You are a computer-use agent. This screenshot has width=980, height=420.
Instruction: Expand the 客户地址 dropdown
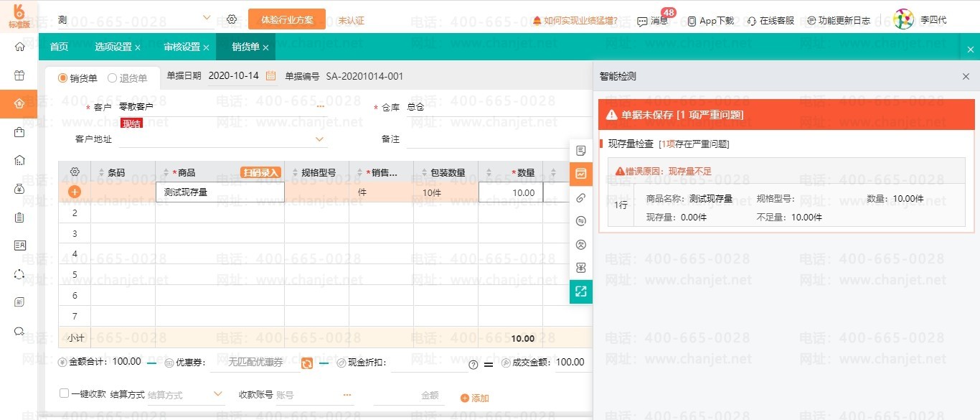click(320, 139)
